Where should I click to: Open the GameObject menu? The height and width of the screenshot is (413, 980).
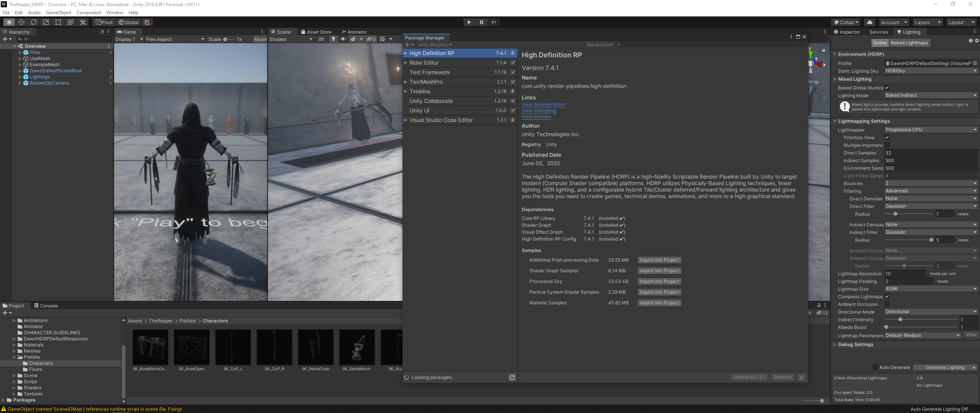point(59,12)
